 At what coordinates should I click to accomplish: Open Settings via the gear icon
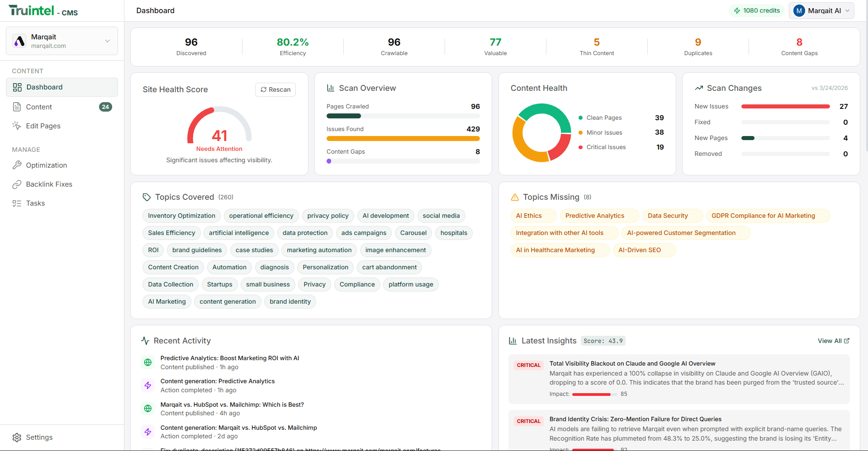(17, 437)
